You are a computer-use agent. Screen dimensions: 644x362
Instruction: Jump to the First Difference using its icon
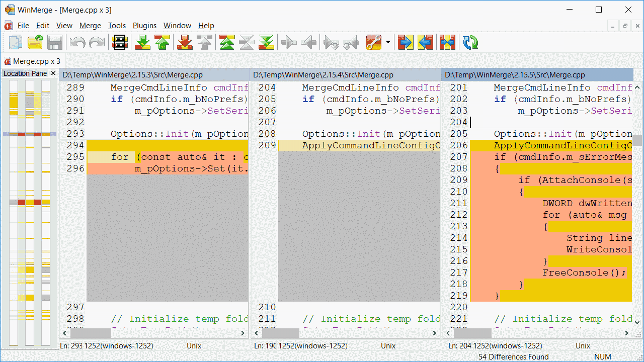click(226, 42)
